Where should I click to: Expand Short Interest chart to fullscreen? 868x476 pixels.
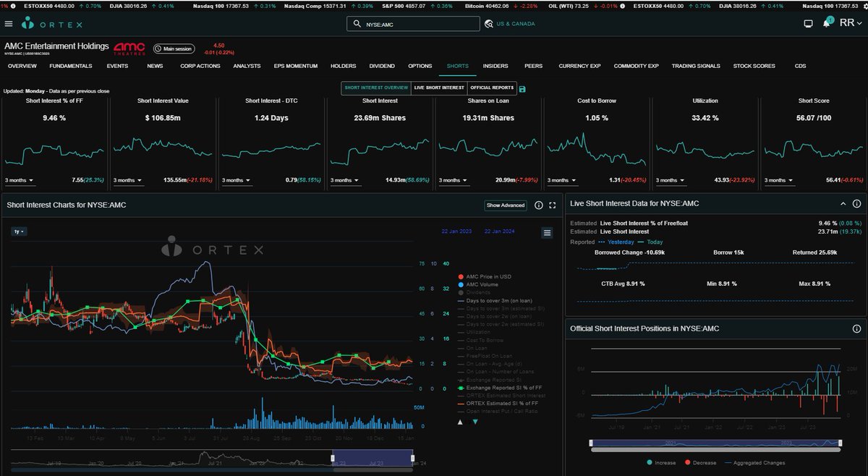[x=553, y=205]
